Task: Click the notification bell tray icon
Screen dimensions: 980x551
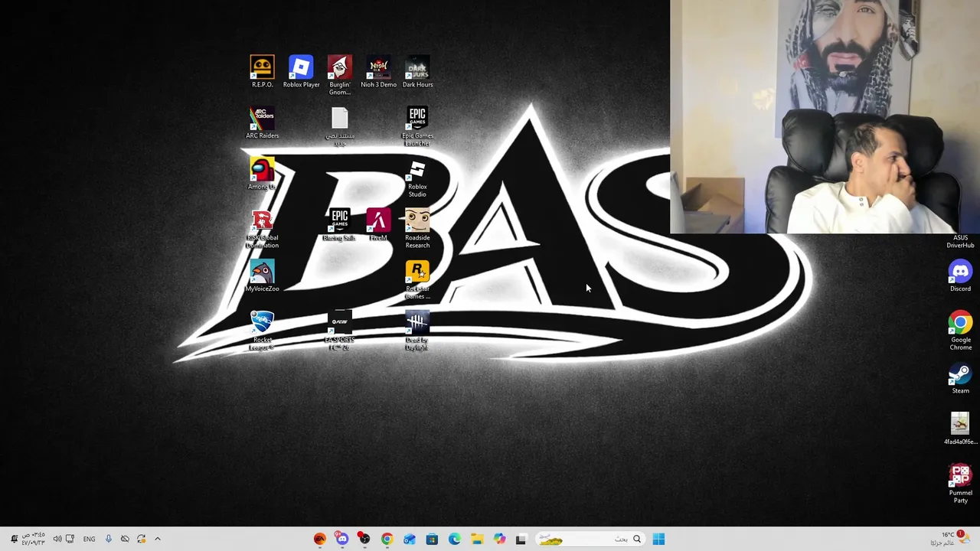Action: 13,539
